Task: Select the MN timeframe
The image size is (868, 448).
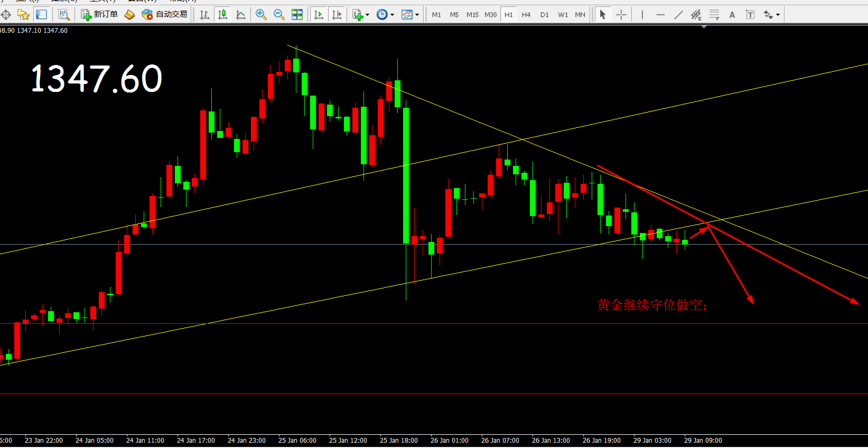Action: (x=580, y=15)
